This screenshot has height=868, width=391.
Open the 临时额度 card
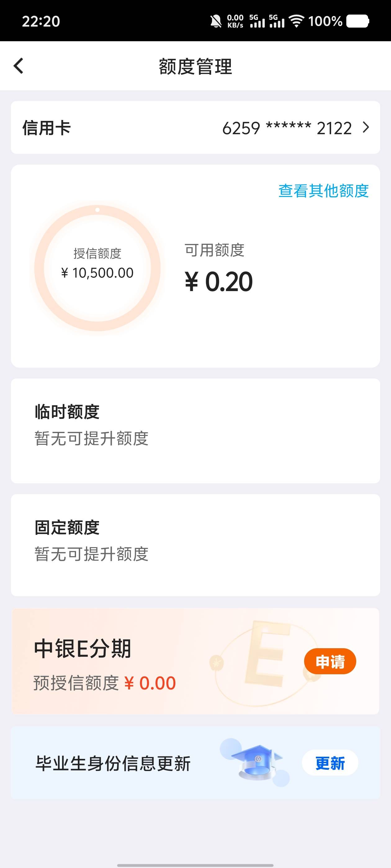pyautogui.click(x=195, y=431)
